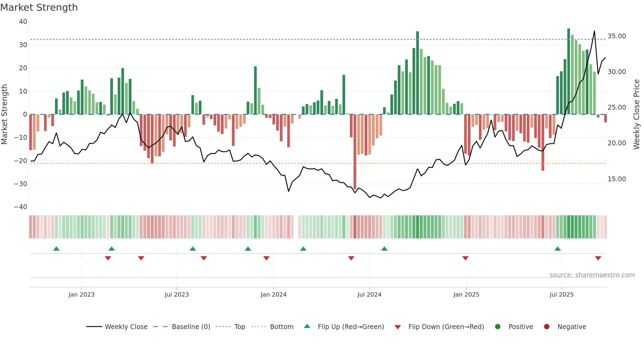Click the '25.00' right price axis label
This screenshot has width=644, height=362.
pos(617,107)
